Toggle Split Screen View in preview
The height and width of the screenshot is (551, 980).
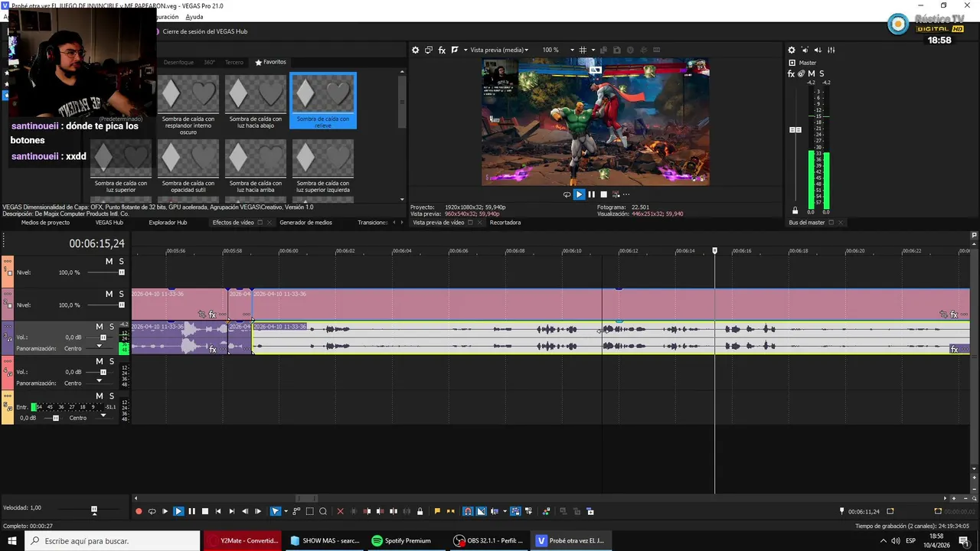tap(455, 50)
